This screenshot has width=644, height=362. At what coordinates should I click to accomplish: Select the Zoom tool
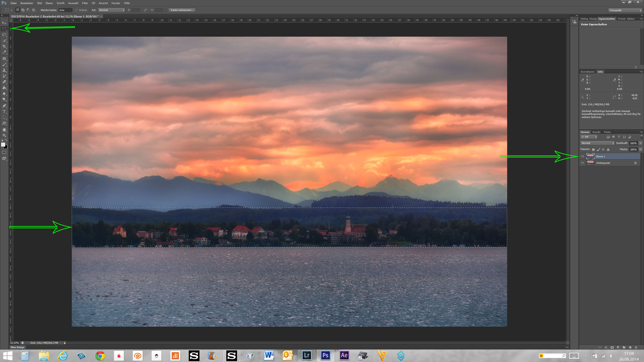(x=4, y=135)
